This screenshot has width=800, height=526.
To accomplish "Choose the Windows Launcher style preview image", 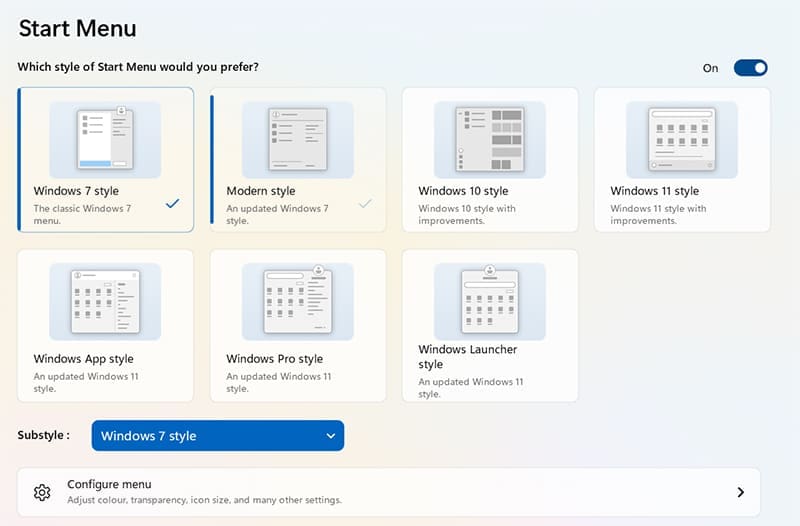I will tap(489, 302).
